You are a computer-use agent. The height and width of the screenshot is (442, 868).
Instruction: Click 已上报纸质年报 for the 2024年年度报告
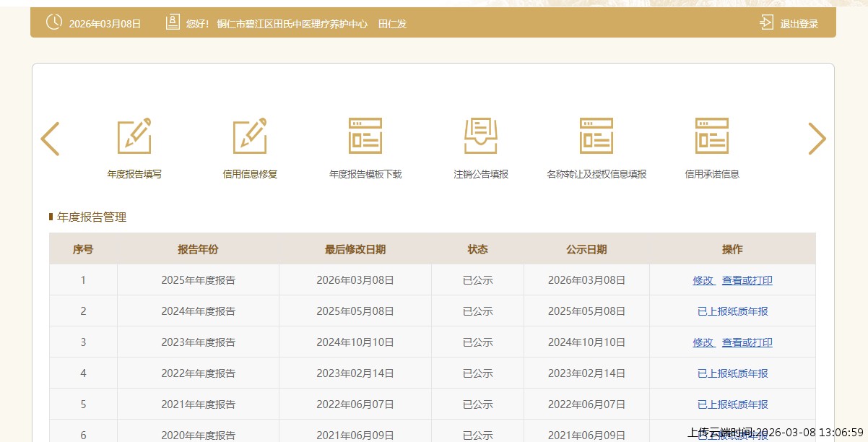pos(732,311)
